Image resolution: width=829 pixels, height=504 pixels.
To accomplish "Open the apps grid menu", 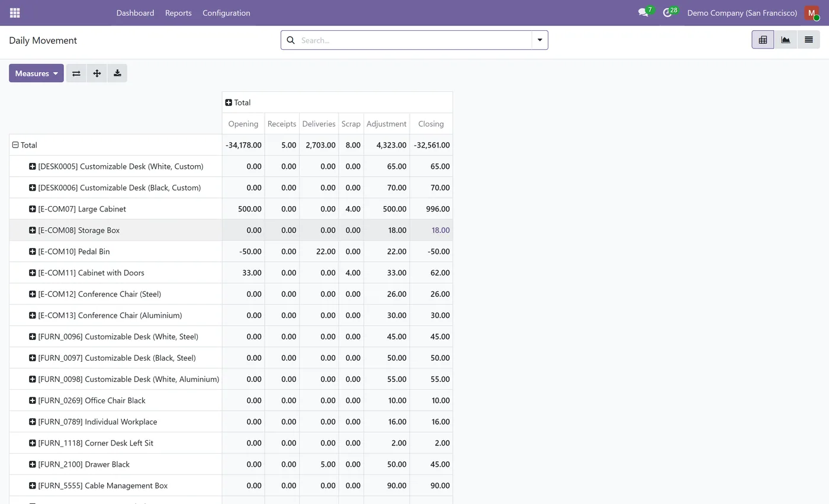I will coord(15,12).
